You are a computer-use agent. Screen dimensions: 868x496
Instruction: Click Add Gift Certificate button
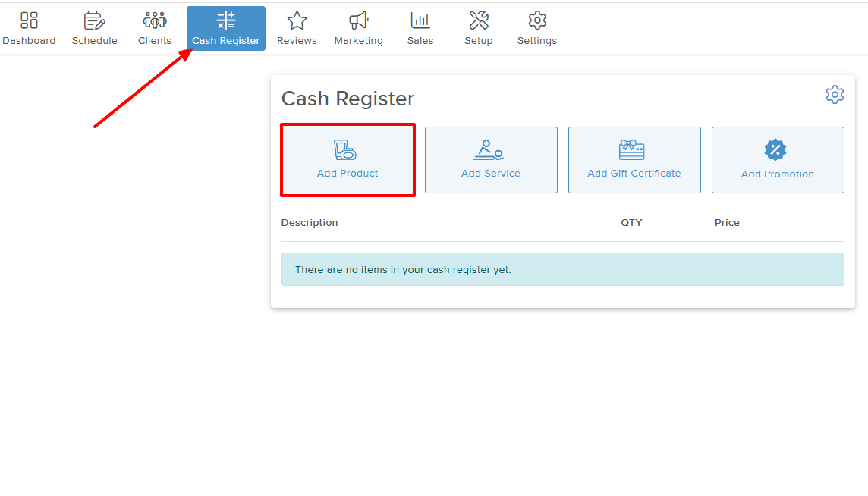point(634,160)
